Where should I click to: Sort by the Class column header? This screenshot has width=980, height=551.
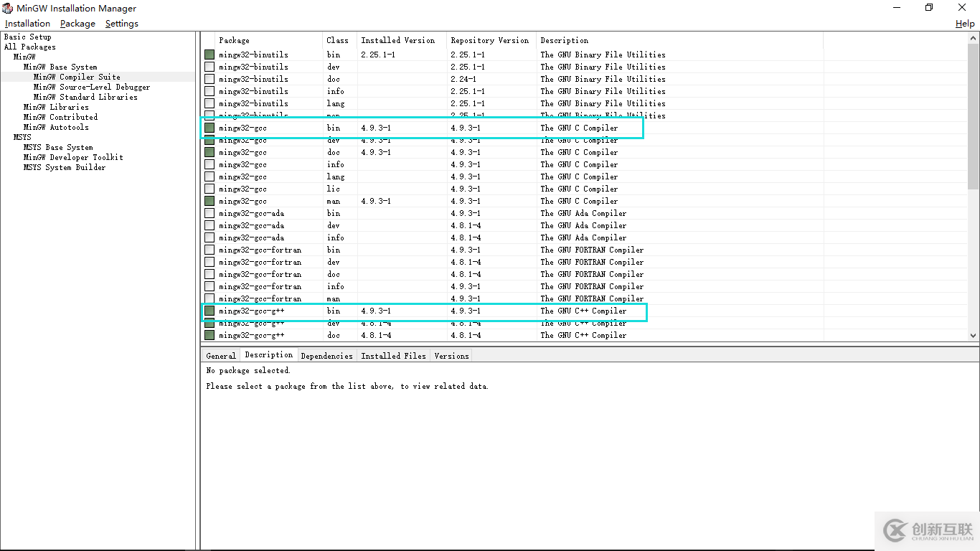pos(340,40)
